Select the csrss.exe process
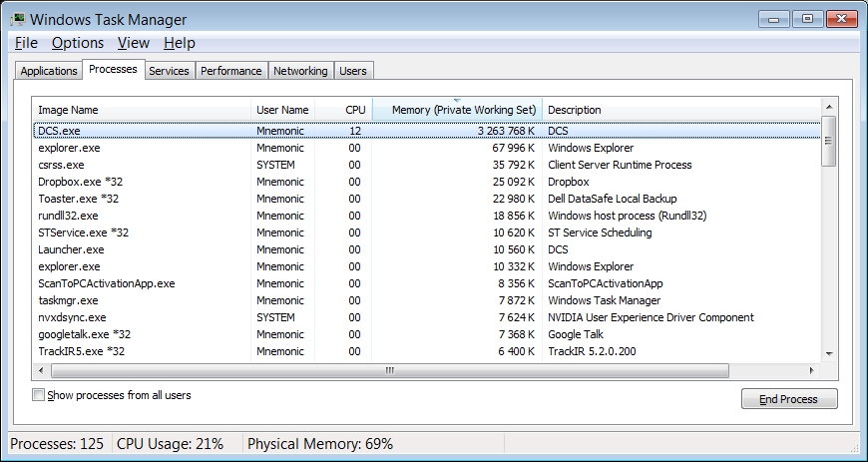 (427, 165)
